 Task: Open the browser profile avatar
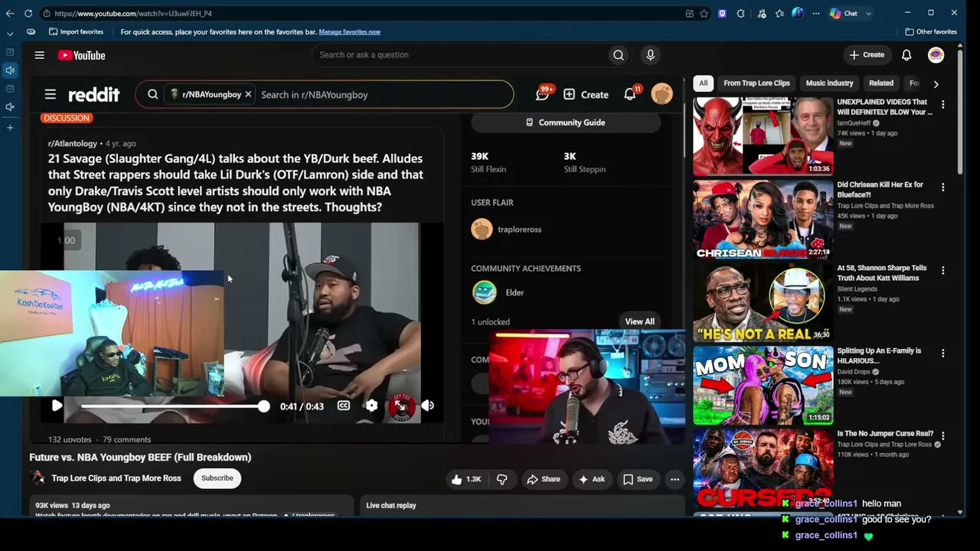798,13
